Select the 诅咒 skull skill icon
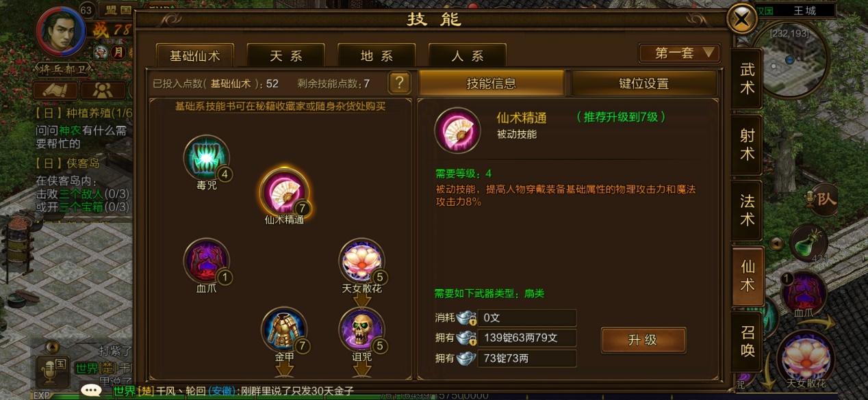 (x=361, y=330)
